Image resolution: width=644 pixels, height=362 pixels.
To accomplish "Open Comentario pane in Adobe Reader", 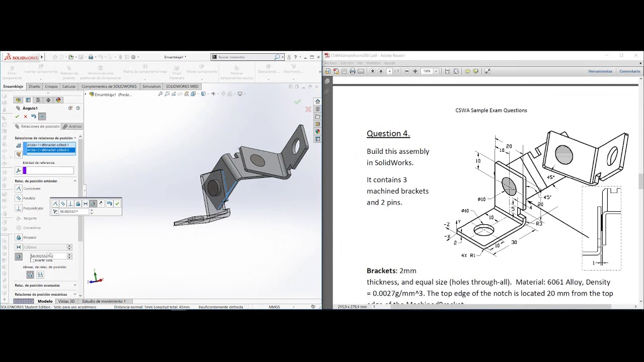I will (x=629, y=71).
